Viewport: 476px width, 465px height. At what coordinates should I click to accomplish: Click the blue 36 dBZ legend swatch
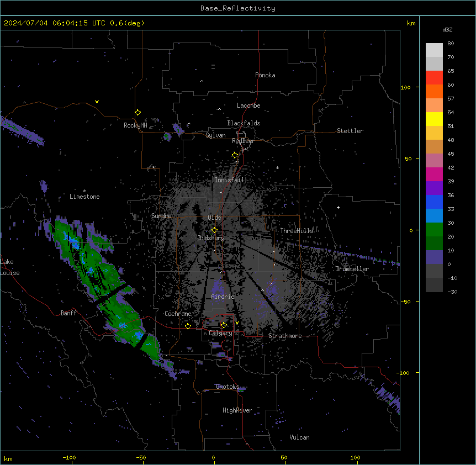point(434,202)
